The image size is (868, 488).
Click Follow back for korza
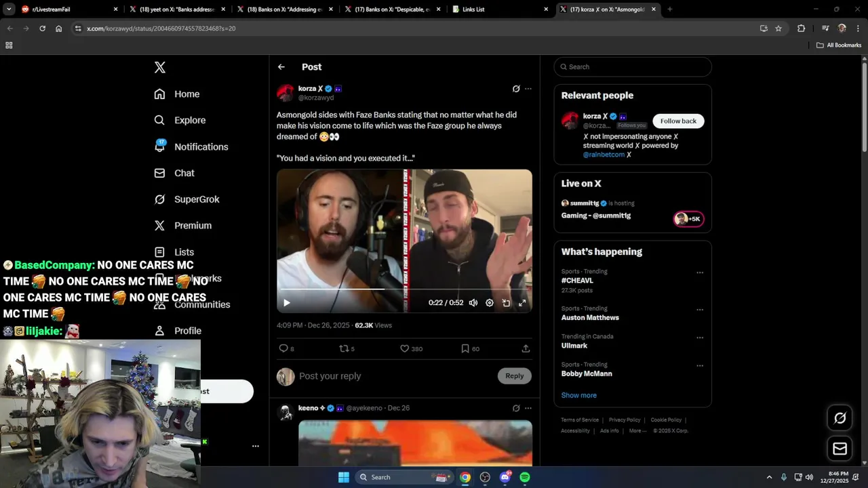coord(678,121)
